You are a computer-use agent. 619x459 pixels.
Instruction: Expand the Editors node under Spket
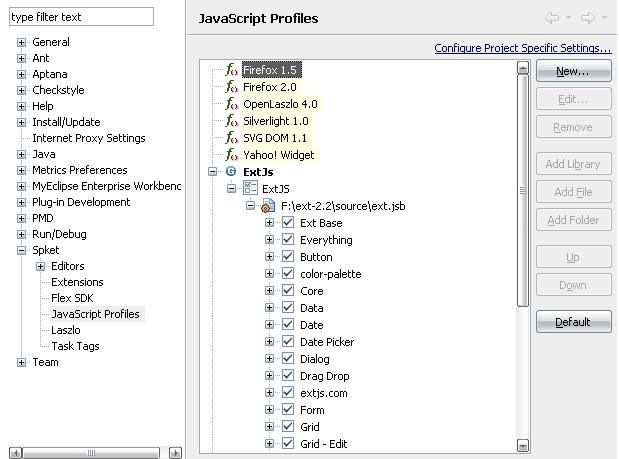(x=40, y=266)
